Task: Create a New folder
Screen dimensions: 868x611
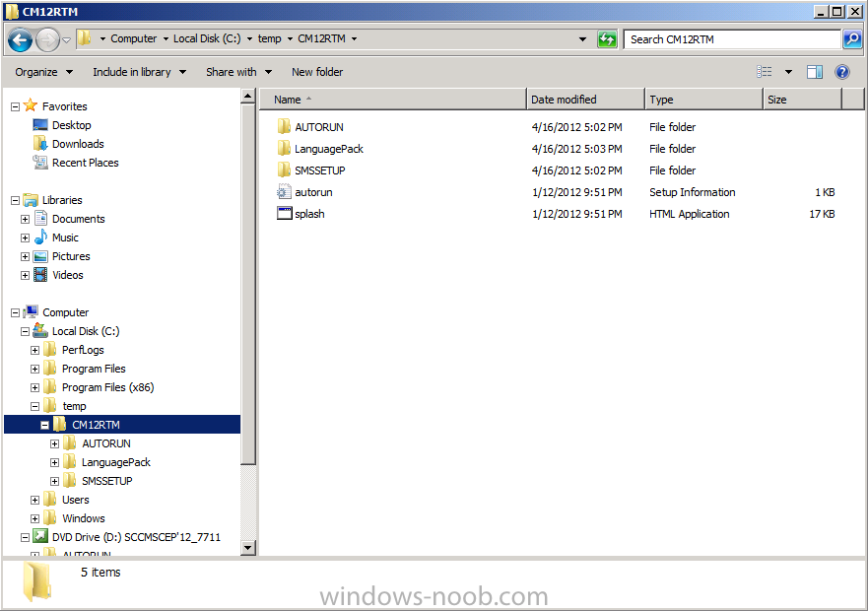Action: (317, 72)
